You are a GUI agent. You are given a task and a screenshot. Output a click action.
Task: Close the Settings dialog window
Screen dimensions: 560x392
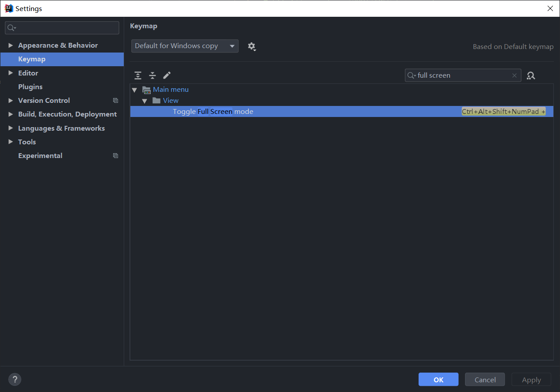(550, 8)
